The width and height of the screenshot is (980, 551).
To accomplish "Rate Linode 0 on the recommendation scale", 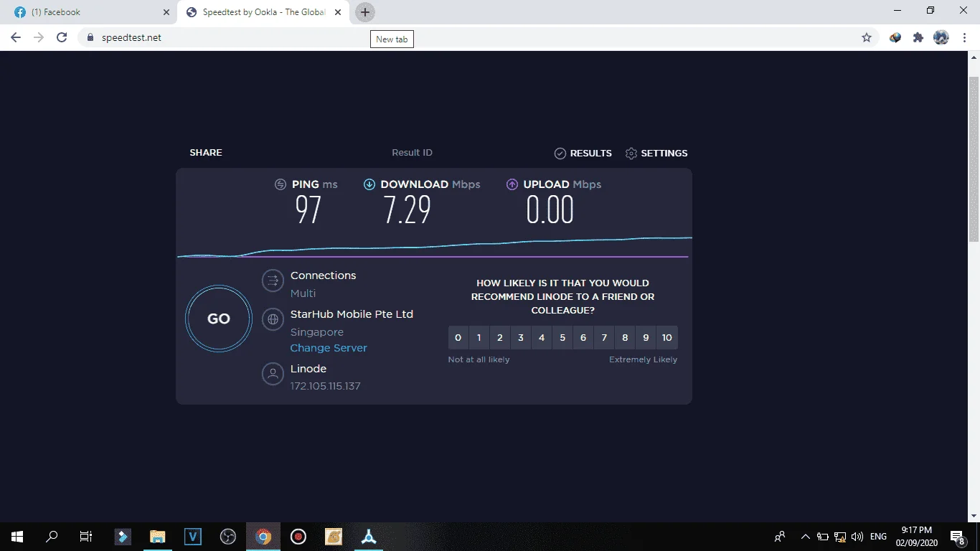I will point(458,338).
